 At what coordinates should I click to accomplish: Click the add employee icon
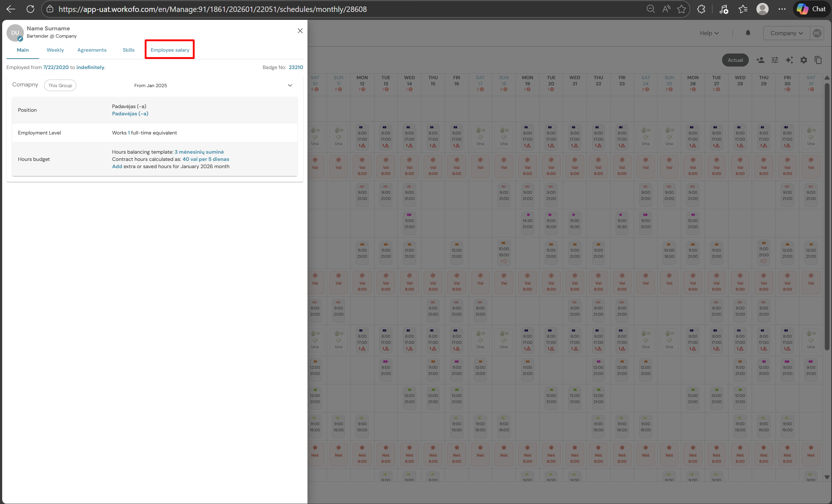point(760,60)
